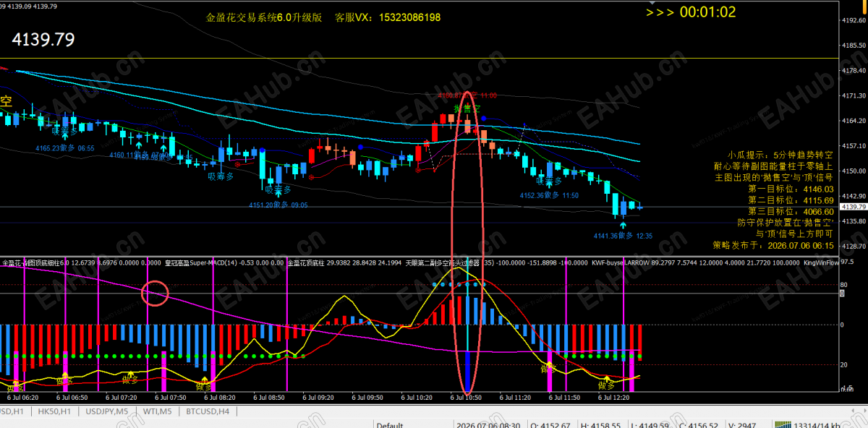This screenshot has height=428, width=868.
Task: Click the 6 Jul 10:50 time axis label
Action: coord(467,398)
